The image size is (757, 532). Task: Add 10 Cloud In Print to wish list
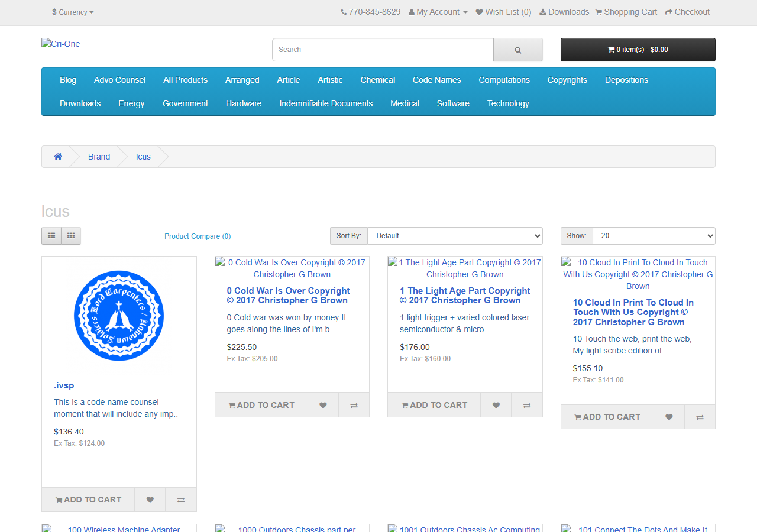point(669,417)
